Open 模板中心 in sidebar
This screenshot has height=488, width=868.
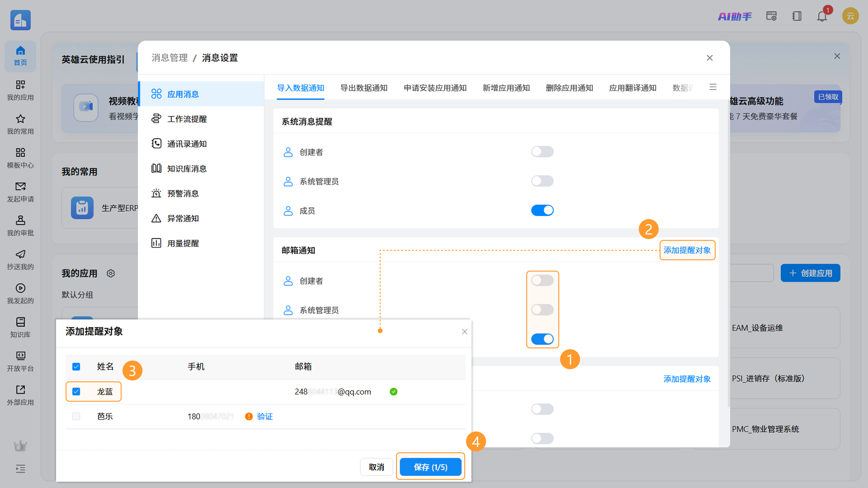click(20, 158)
